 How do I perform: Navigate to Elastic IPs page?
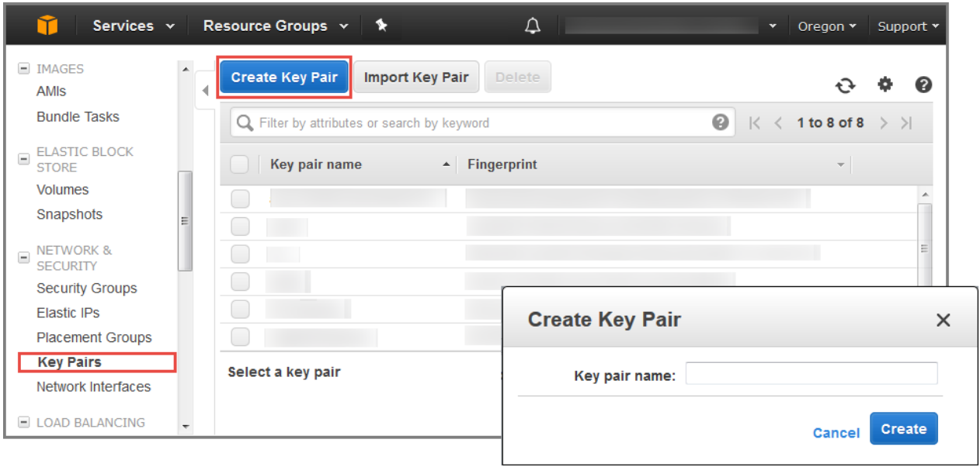(x=68, y=313)
